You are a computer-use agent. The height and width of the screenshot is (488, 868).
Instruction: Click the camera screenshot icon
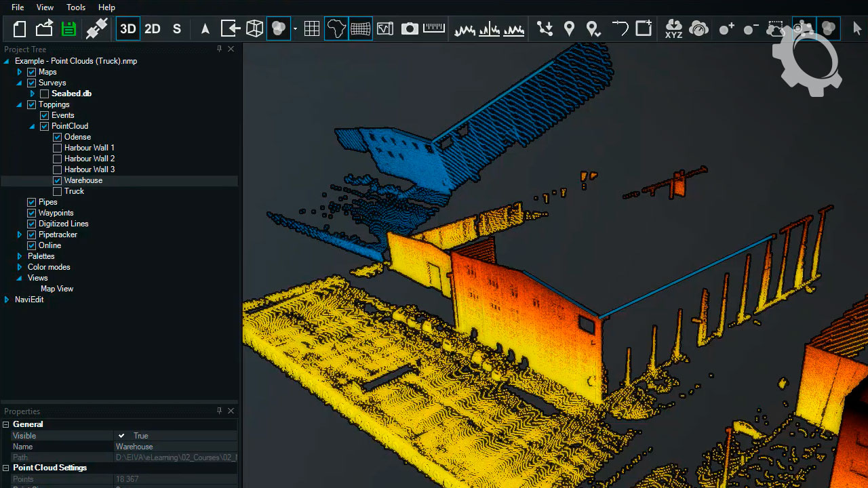coord(410,28)
